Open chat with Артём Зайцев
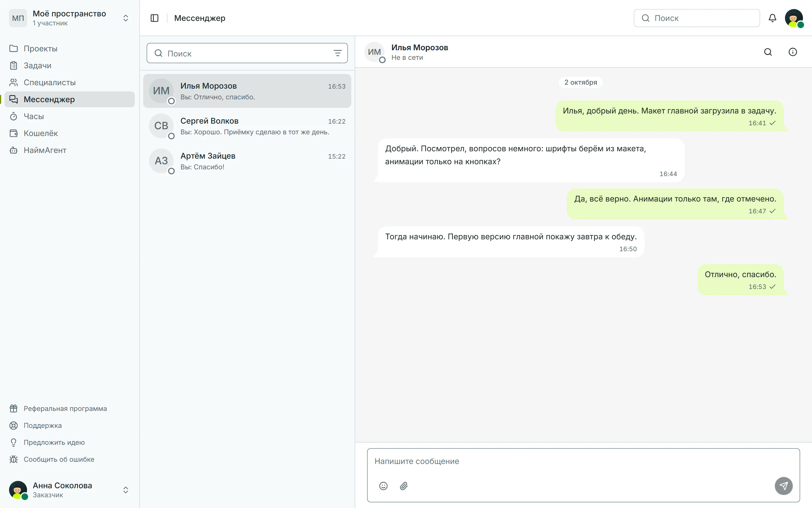The width and height of the screenshot is (812, 508). (x=247, y=161)
